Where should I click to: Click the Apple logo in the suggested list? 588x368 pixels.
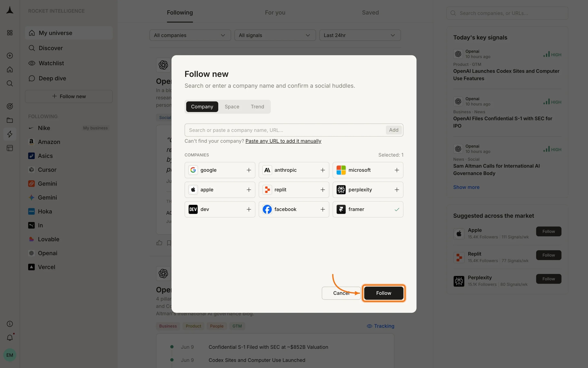459,234
